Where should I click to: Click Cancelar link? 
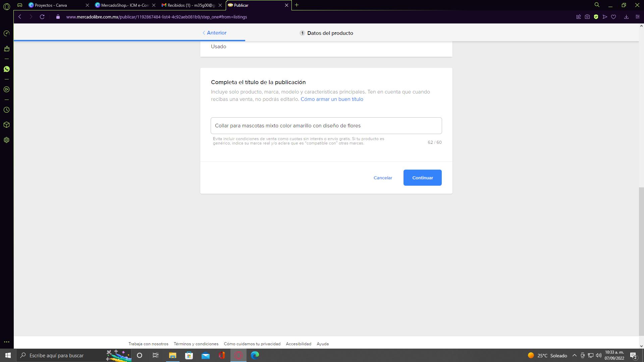click(383, 178)
